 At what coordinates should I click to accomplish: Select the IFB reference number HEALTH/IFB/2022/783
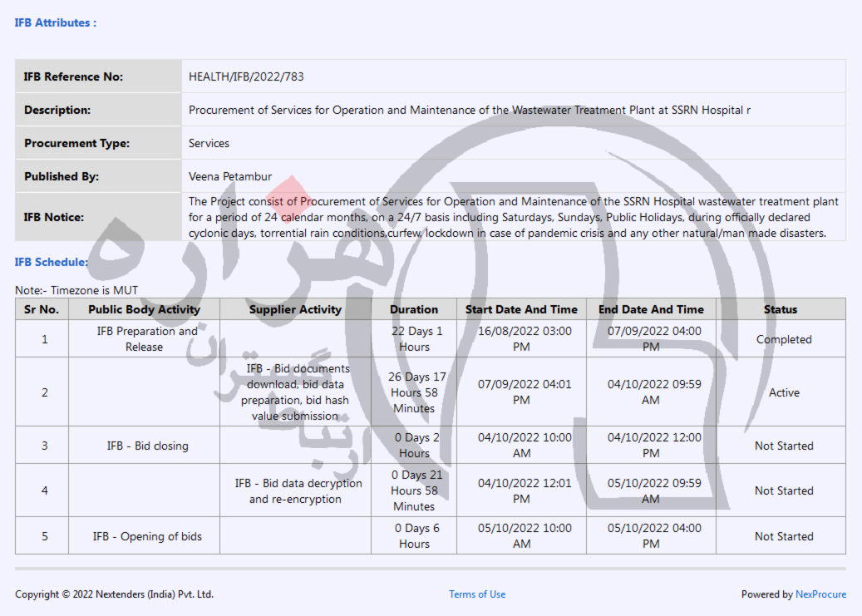[x=246, y=76]
